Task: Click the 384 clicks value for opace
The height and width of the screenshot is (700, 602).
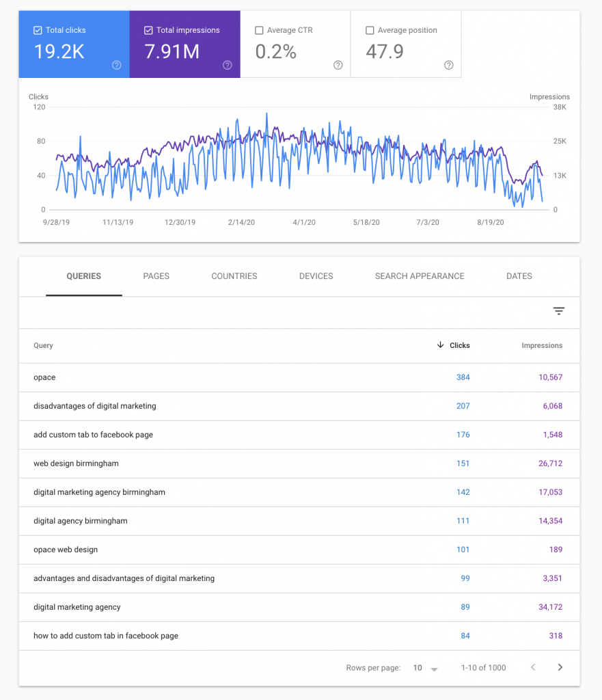Action: pyautogui.click(x=463, y=377)
